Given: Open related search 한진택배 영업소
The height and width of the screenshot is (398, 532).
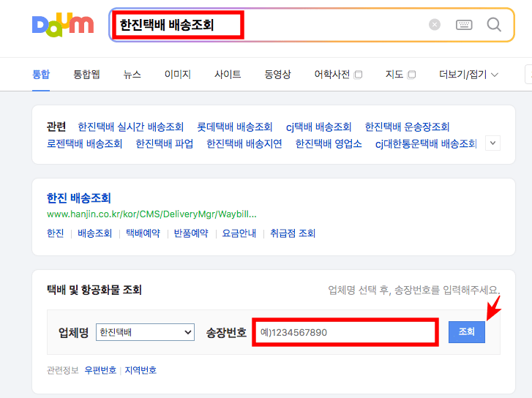Looking at the screenshot, I should point(329,144).
